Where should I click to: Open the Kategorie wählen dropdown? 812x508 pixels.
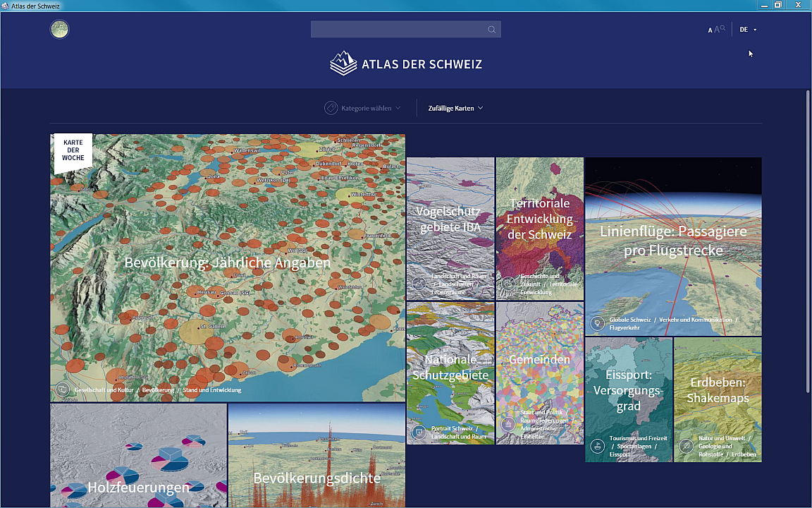362,108
